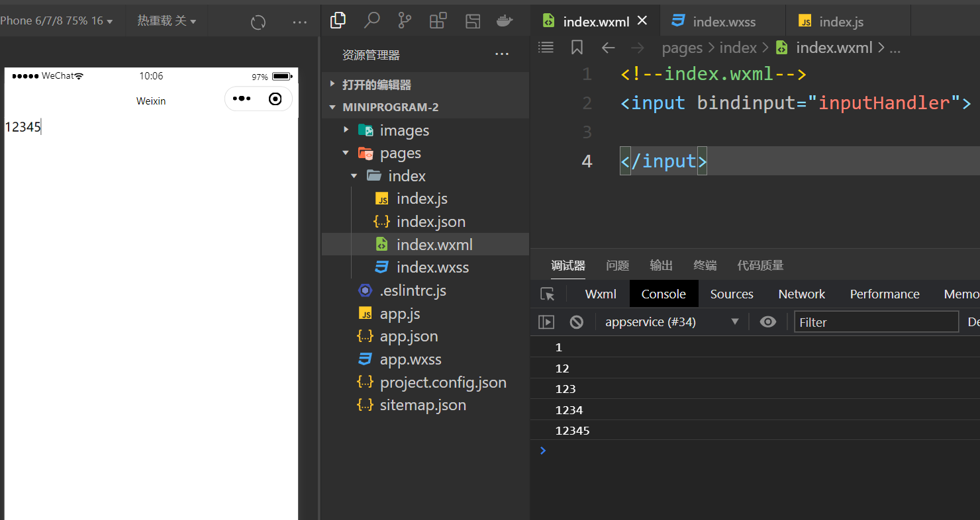Image resolution: width=980 pixels, height=520 pixels.
Task: Open 热重载 关 dropdown
Action: 167,21
